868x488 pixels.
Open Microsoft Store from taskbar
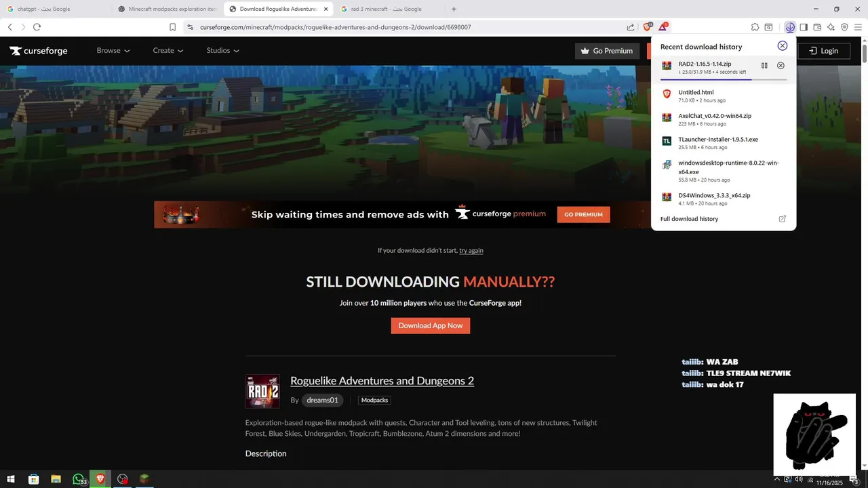[x=33, y=479]
